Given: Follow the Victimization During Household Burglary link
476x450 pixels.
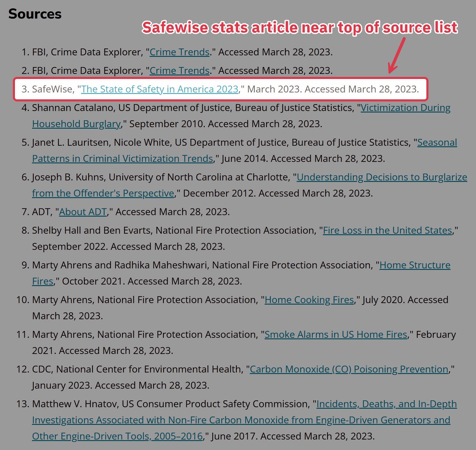Looking at the screenshot, I should coord(405,108).
